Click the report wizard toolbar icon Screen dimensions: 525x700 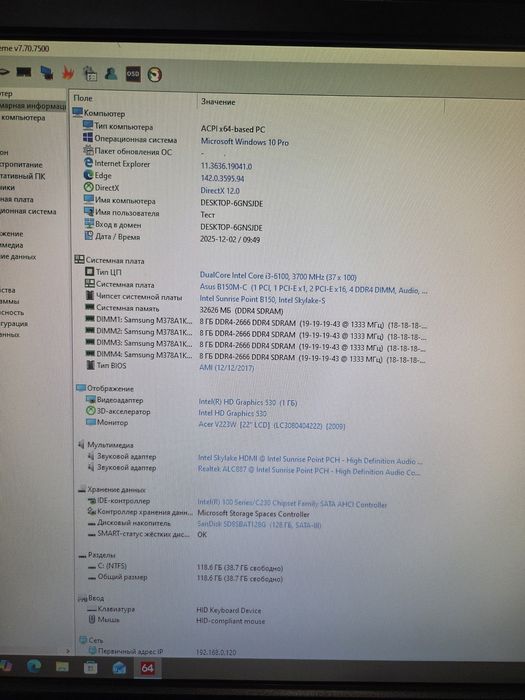(x=90, y=73)
